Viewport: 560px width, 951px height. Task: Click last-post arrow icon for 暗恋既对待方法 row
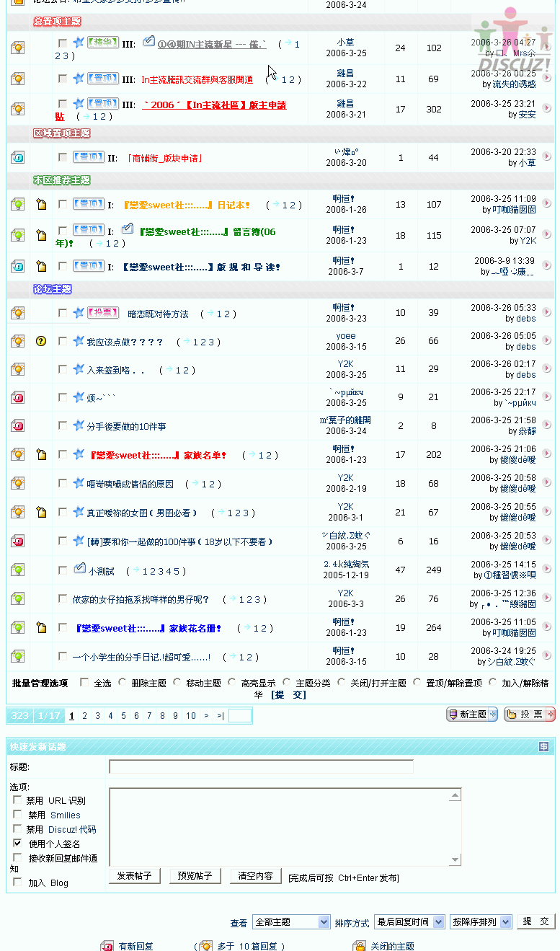coord(547,312)
